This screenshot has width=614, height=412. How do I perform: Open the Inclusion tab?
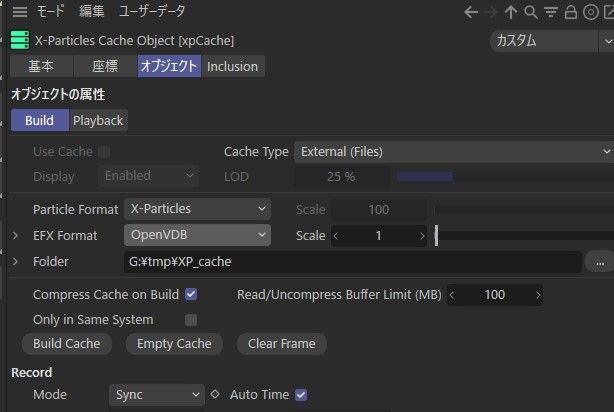[233, 66]
